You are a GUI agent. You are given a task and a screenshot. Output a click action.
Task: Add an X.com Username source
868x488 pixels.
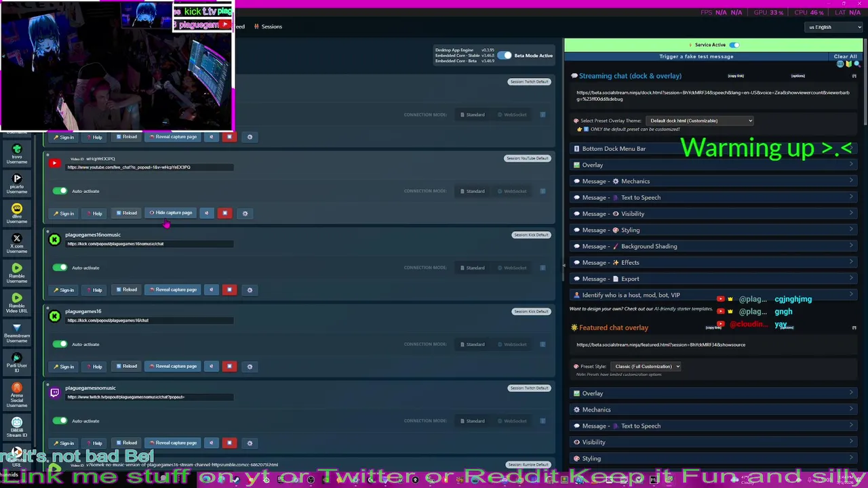click(x=17, y=244)
